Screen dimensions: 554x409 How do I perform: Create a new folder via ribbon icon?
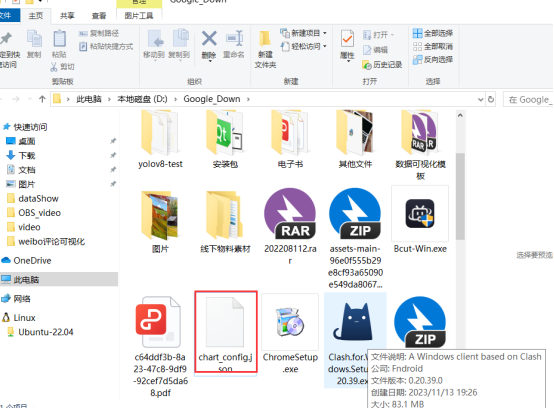pos(265,39)
